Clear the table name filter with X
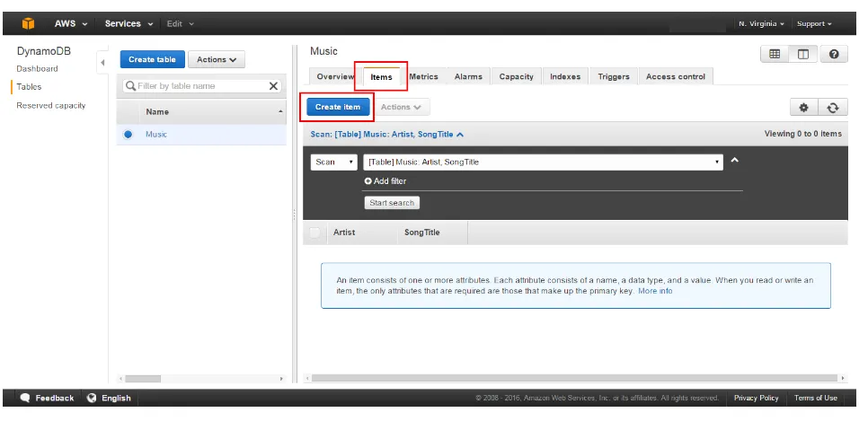The width and height of the screenshot is (868, 430). [273, 86]
